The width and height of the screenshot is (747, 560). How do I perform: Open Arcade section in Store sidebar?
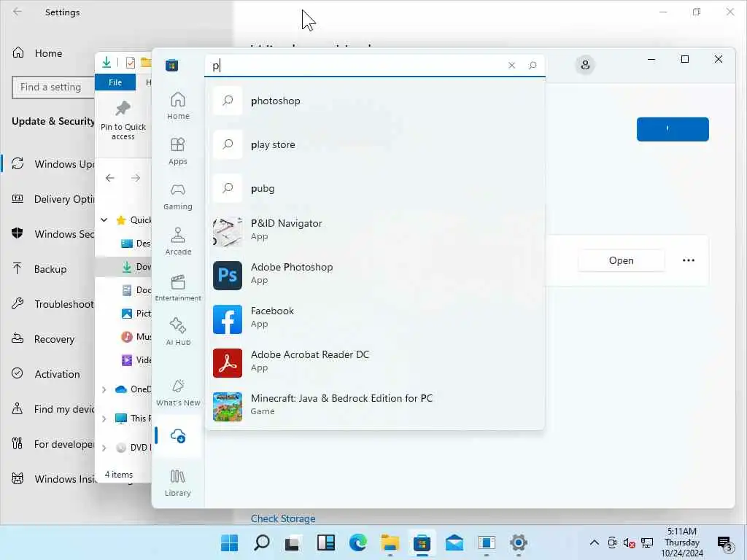coord(178,241)
